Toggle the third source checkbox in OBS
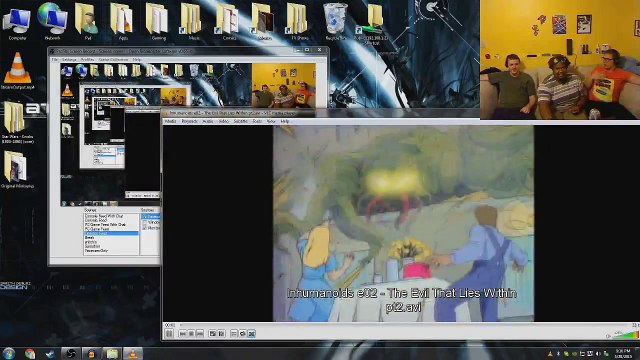 [x=144, y=228]
